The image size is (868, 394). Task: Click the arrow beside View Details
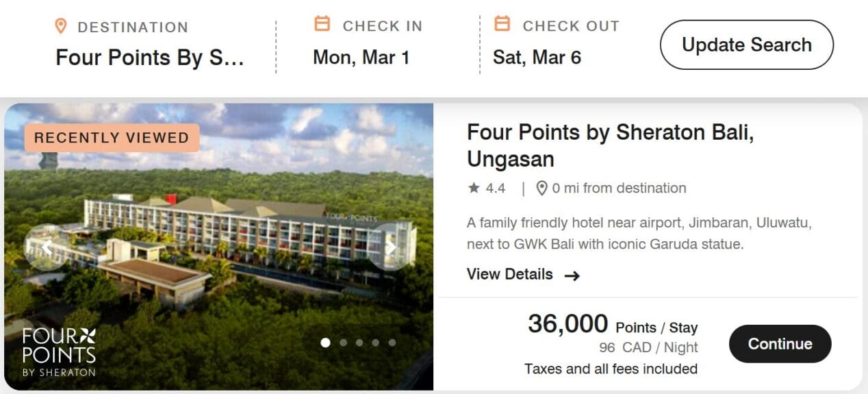click(x=572, y=275)
